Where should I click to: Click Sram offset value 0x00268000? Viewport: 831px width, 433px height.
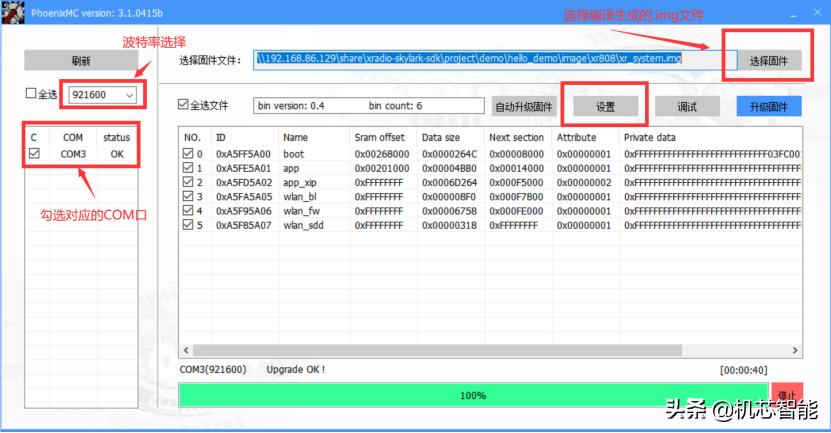point(382,154)
